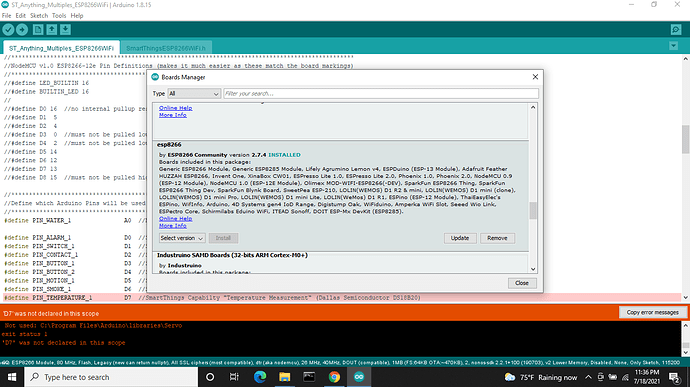Open Microsoft Edge from the taskbar

coord(260,377)
